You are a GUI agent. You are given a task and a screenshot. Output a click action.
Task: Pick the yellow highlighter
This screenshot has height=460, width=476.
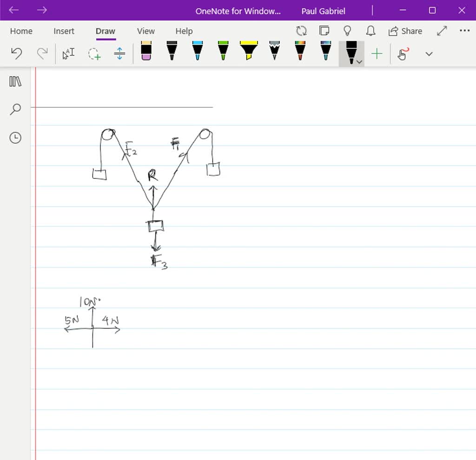point(248,51)
